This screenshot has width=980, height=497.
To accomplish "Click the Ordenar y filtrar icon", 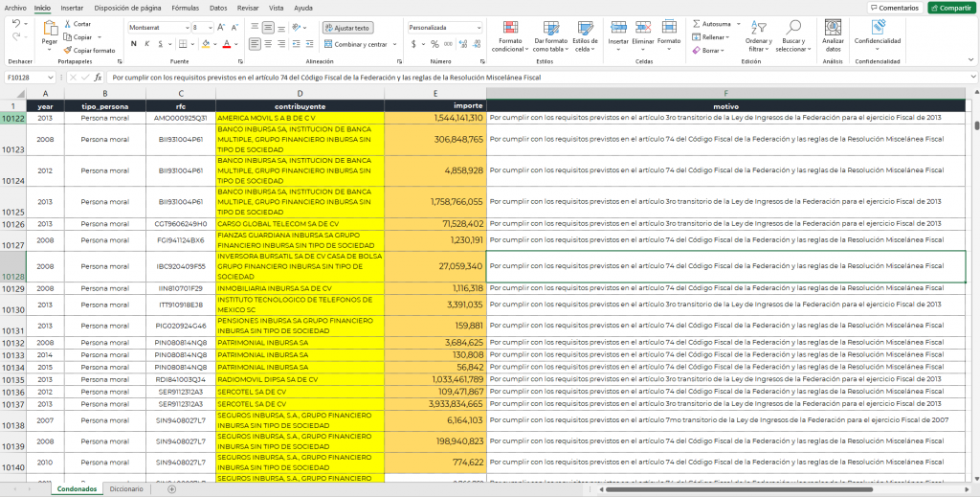I will pos(759,28).
